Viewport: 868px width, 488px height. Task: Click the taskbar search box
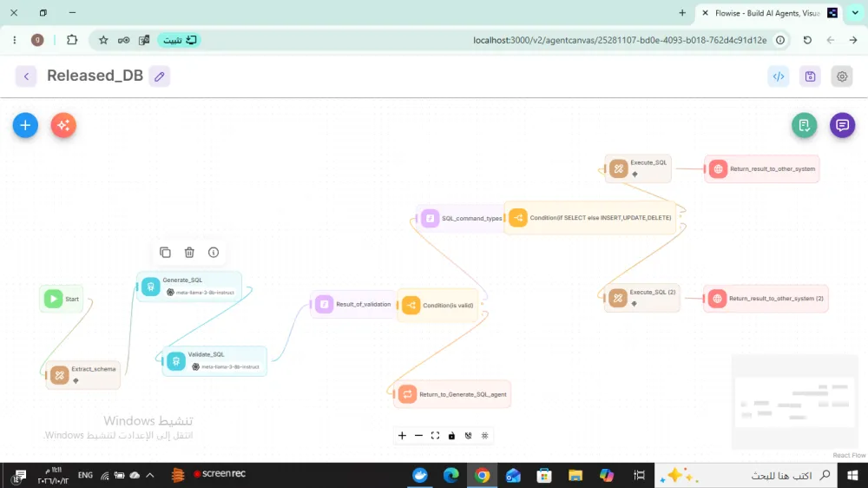tap(746, 475)
